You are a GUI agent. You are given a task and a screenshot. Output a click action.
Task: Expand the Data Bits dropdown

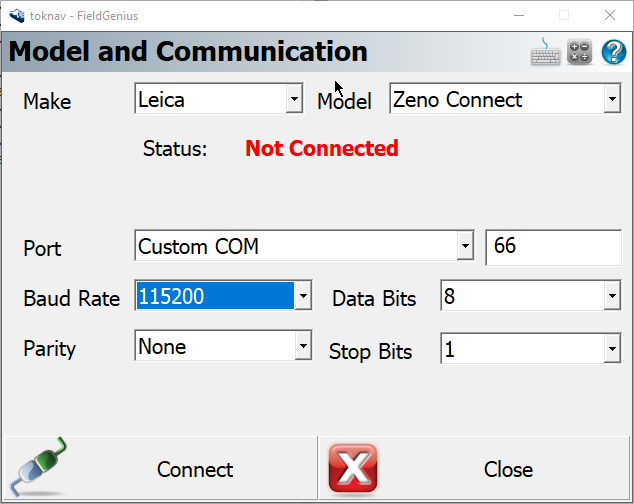pos(611,297)
